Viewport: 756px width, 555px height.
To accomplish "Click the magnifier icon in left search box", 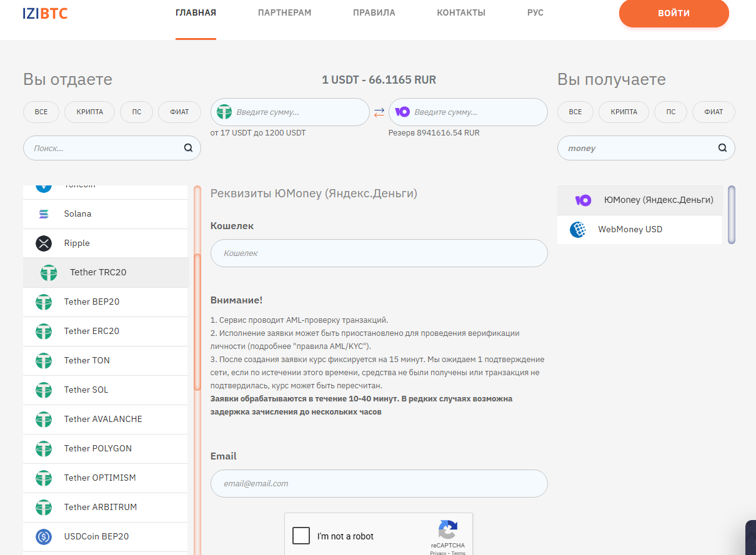I will pyautogui.click(x=188, y=148).
